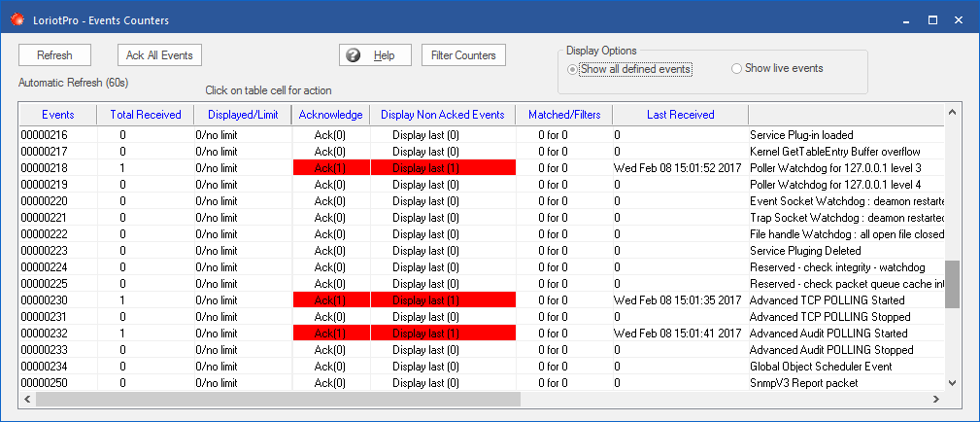The width and height of the screenshot is (980, 422).
Task: Click the Help button with question mark icon
Action: (x=375, y=55)
